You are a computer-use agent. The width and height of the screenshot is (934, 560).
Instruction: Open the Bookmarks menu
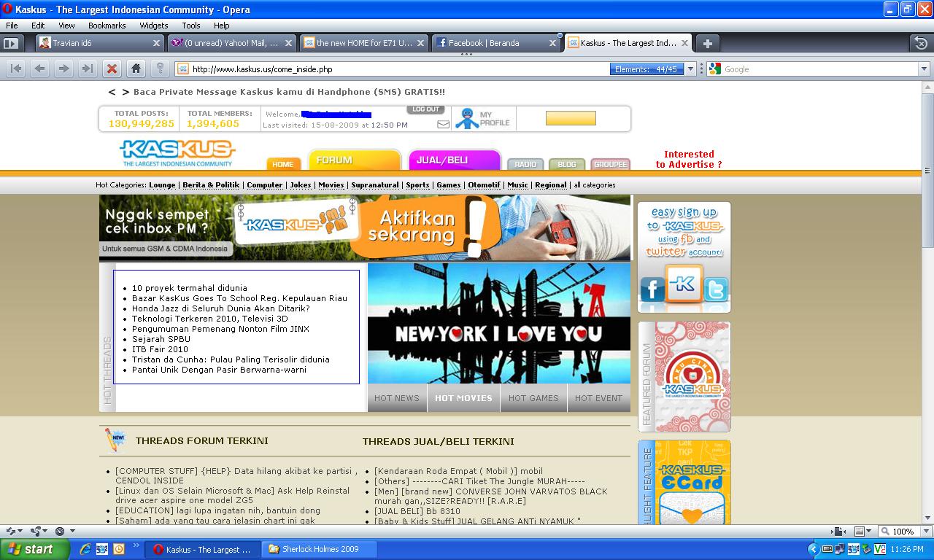(x=107, y=25)
